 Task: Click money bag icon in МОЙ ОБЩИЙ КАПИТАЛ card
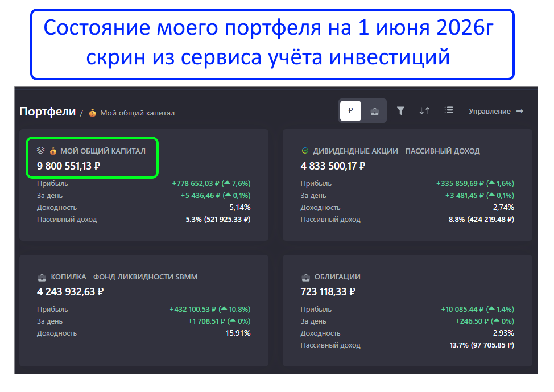point(53,151)
